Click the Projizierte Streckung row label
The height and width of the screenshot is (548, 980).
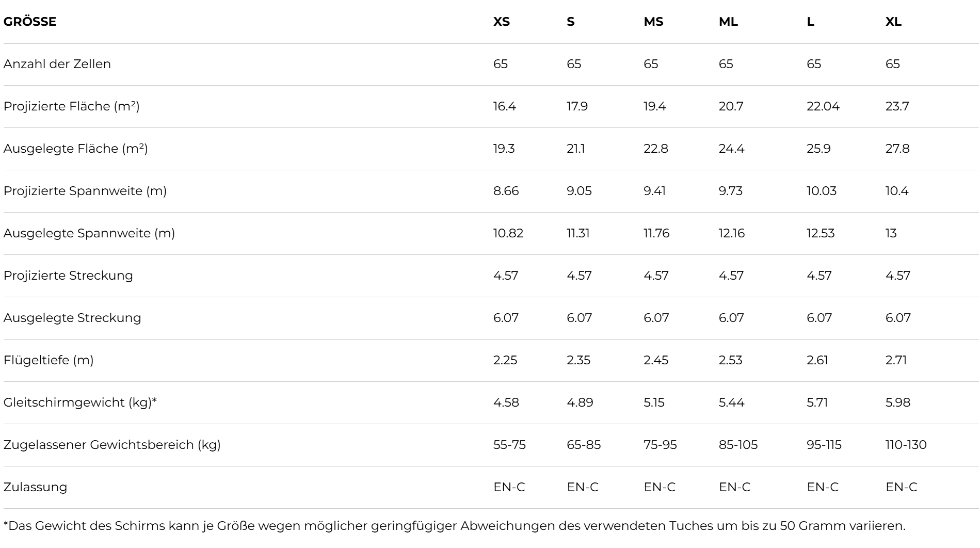[68, 276]
